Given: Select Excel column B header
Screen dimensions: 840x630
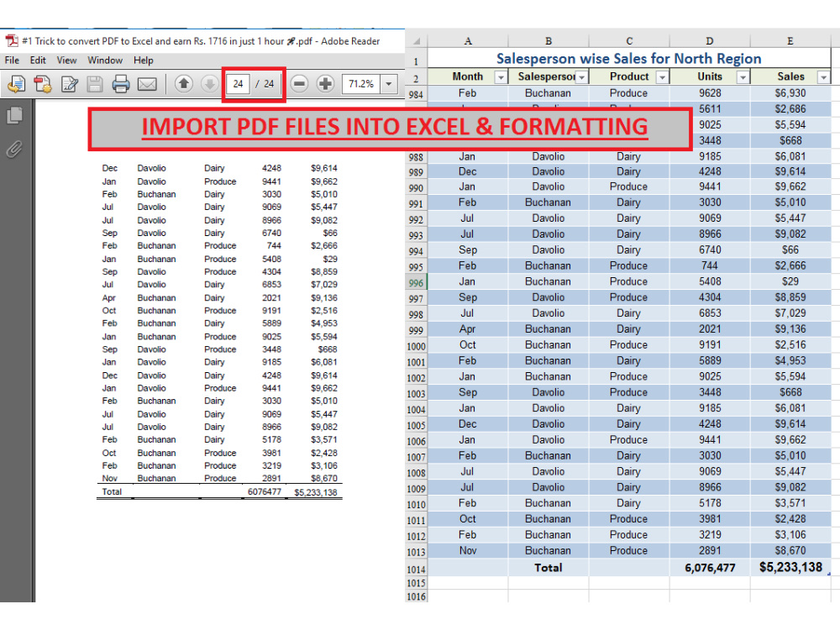Looking at the screenshot, I should pos(549,40).
